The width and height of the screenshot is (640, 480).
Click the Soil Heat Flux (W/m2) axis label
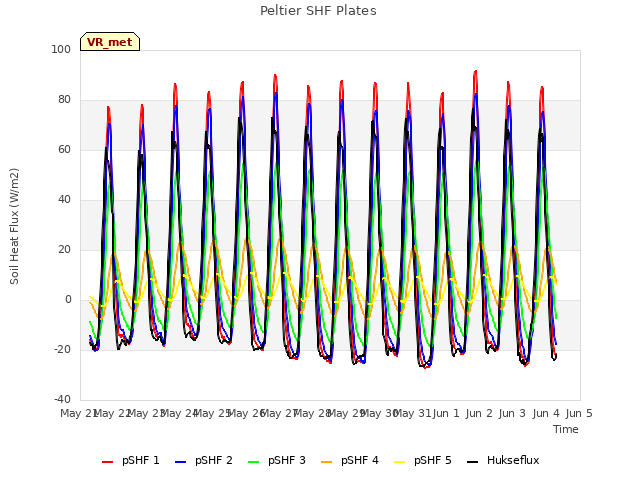coord(14,226)
